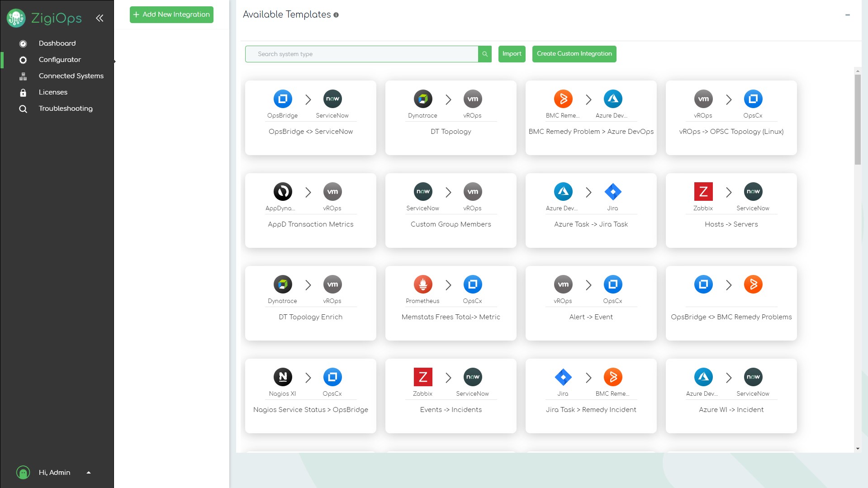
Task: Click the Available Templates info icon
Action: click(336, 15)
